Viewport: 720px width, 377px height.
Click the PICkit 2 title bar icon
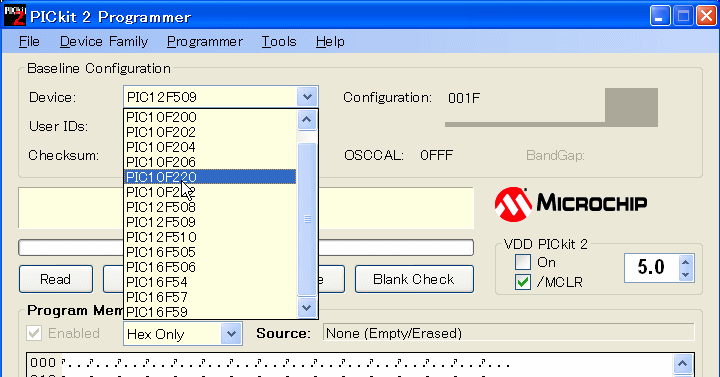point(14,15)
